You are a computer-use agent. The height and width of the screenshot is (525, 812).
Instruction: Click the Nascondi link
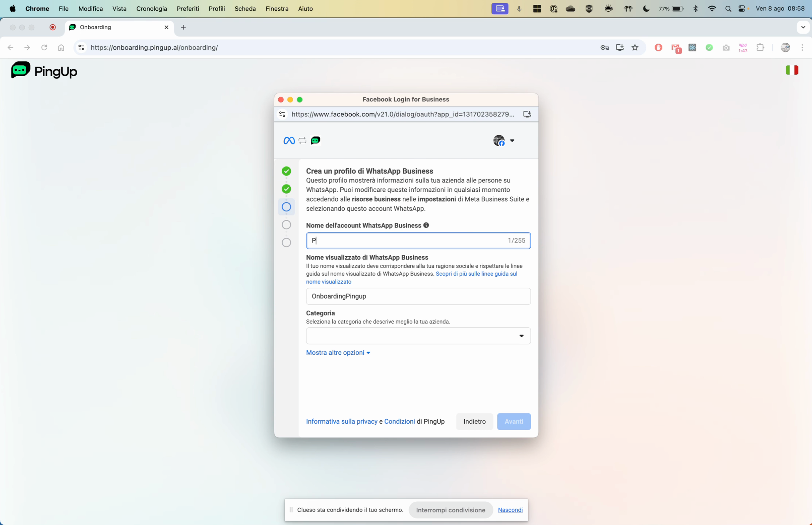click(510, 510)
